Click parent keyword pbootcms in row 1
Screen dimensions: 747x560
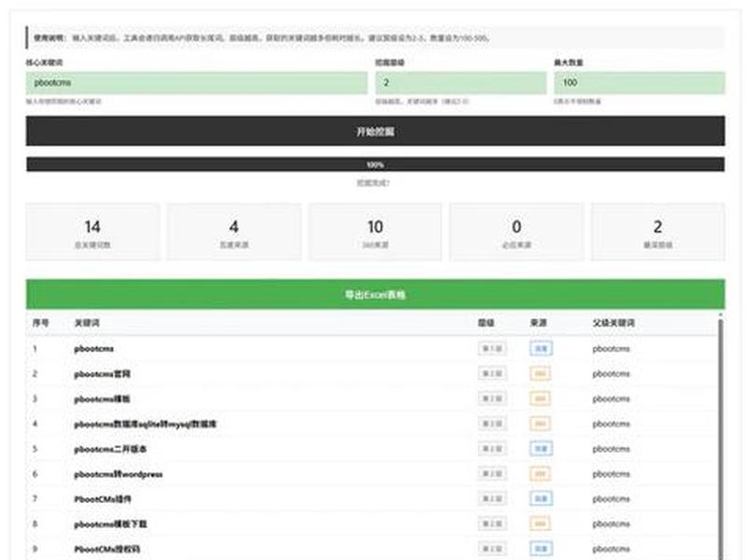612,349
